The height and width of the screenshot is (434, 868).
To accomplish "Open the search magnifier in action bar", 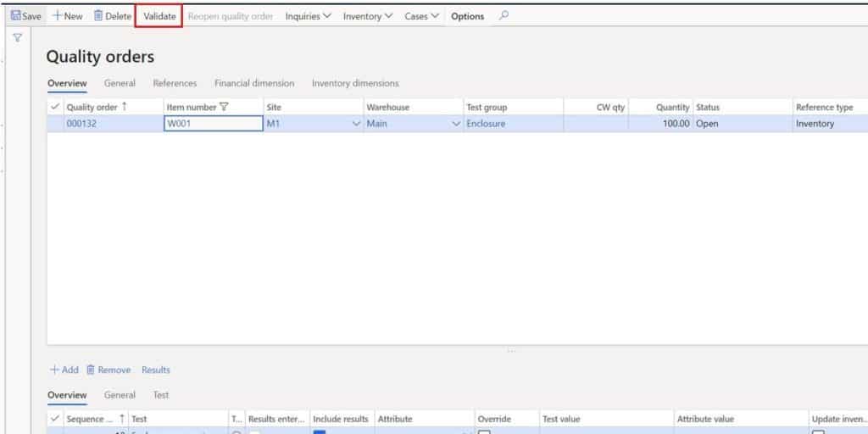I will [x=504, y=15].
